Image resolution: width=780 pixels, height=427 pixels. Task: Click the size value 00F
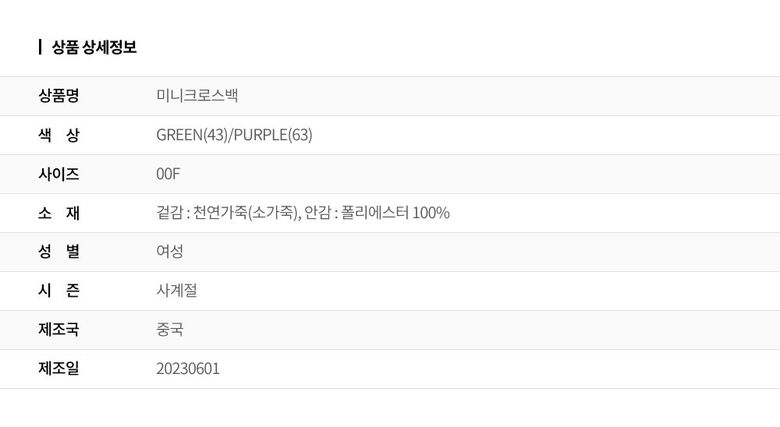(x=168, y=174)
